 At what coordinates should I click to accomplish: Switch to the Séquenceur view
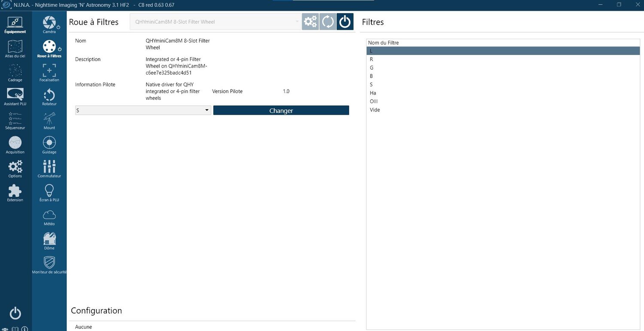(15, 121)
